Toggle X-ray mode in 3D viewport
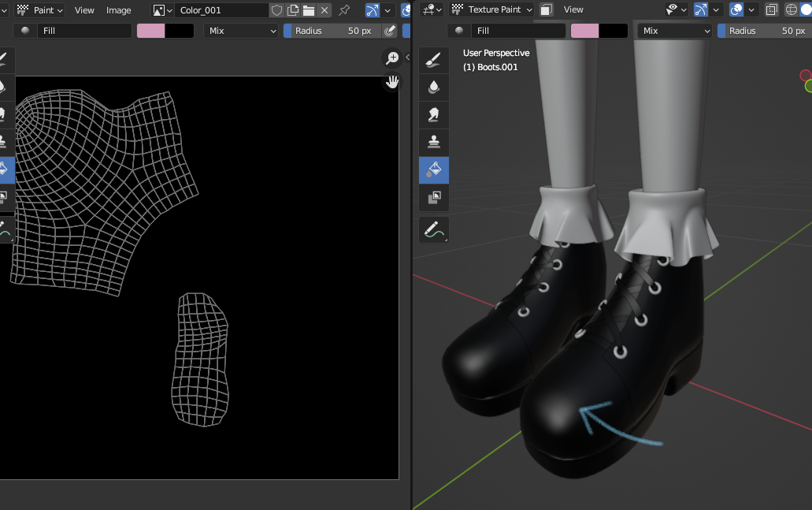The image size is (812, 510). click(x=771, y=9)
